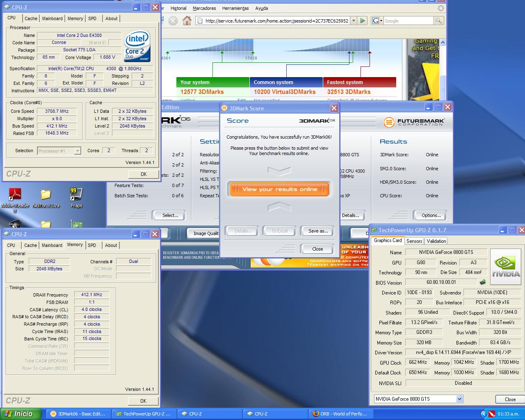The image size is (525, 420).
Task: Open the CPU tab in bottom CPU-Z window
Action: tap(11, 245)
